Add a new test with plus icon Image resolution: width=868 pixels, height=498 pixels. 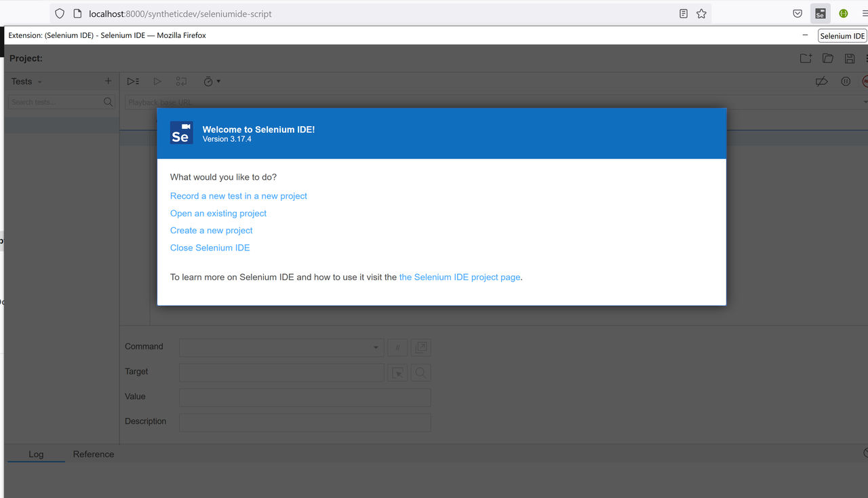tap(108, 81)
